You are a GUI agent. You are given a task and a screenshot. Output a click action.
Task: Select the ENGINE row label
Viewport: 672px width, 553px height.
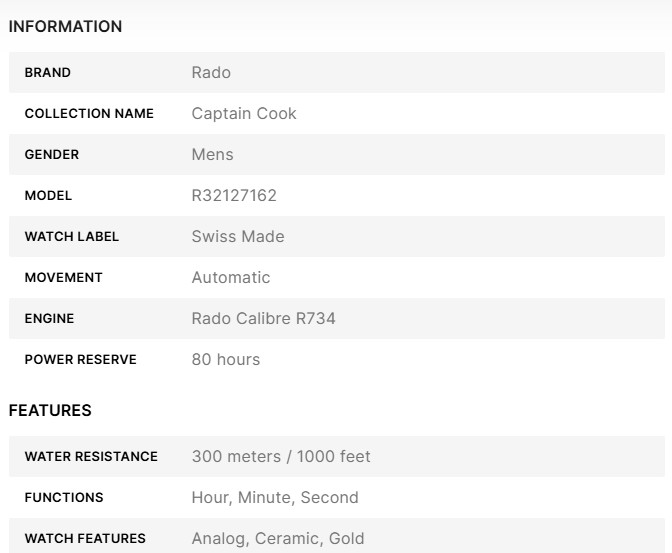tap(49, 319)
